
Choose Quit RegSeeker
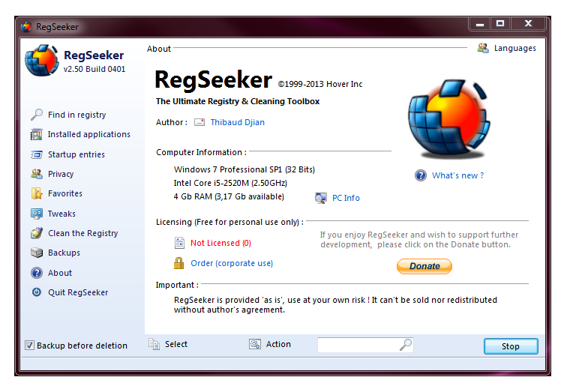(x=78, y=292)
